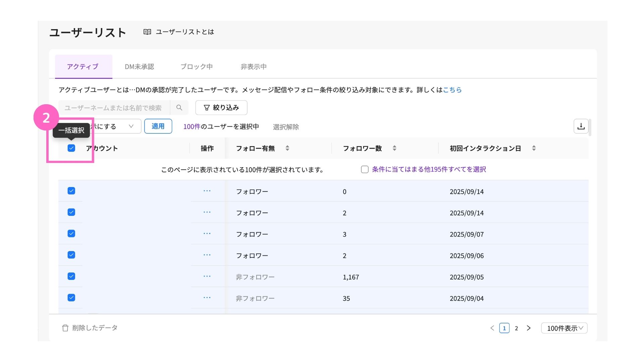
Task: Sort by first interaction date arrows
Action: (534, 148)
